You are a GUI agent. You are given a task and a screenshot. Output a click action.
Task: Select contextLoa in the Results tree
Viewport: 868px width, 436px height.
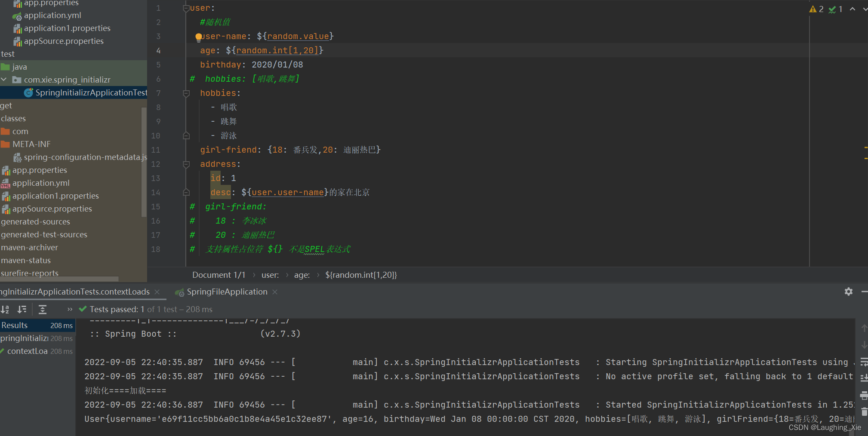click(x=28, y=351)
